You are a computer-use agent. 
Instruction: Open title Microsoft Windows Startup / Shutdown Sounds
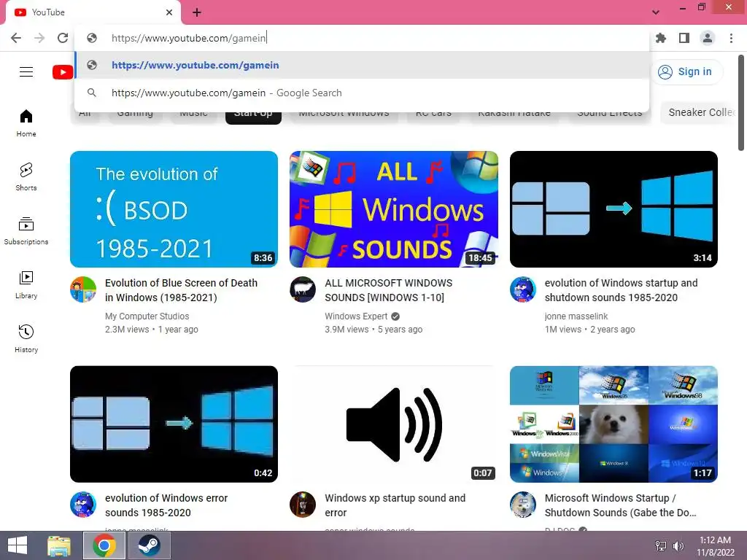620,505
